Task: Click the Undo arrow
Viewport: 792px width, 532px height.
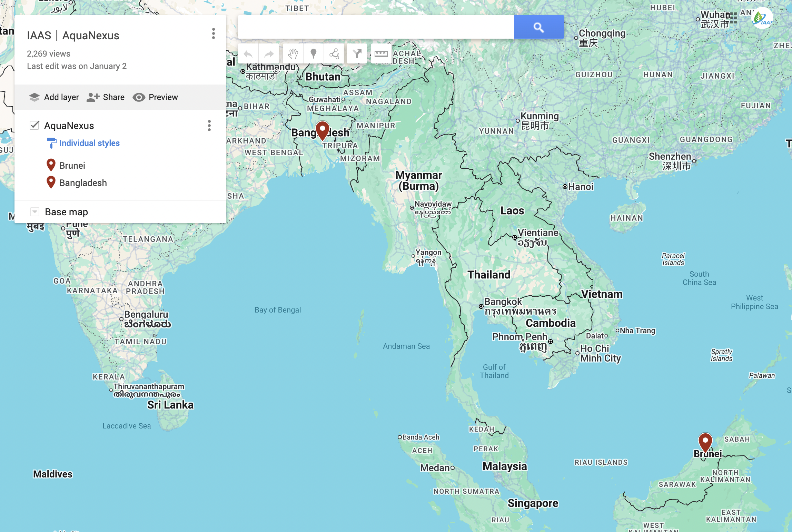Action: (248, 53)
